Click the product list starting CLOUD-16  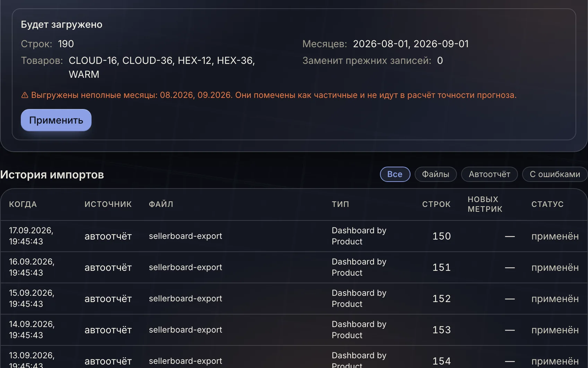(162, 67)
